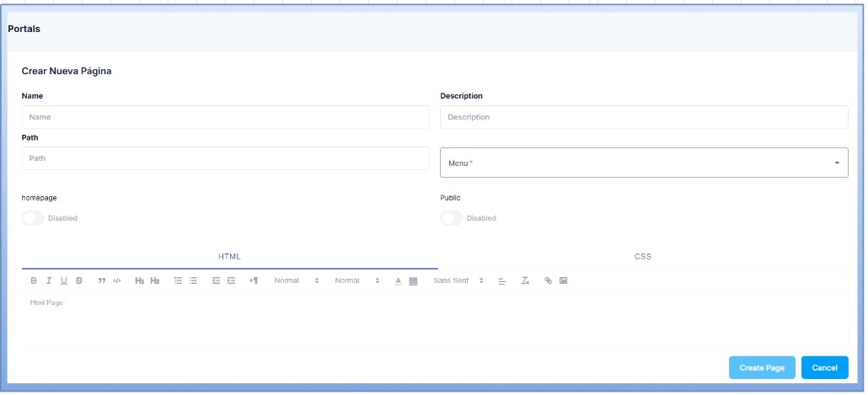Click the strikethrough icon
Screen dimensions: 868x395
tap(79, 280)
